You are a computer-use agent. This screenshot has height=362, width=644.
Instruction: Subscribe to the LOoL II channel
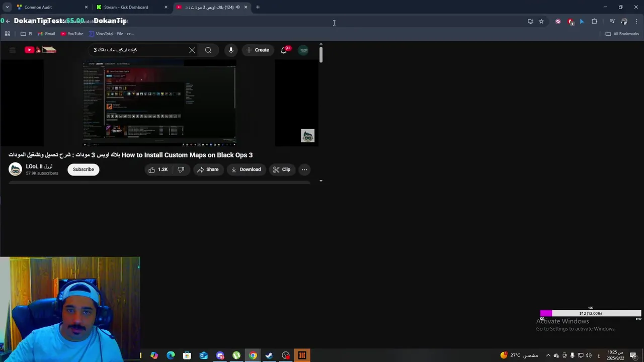point(84,169)
